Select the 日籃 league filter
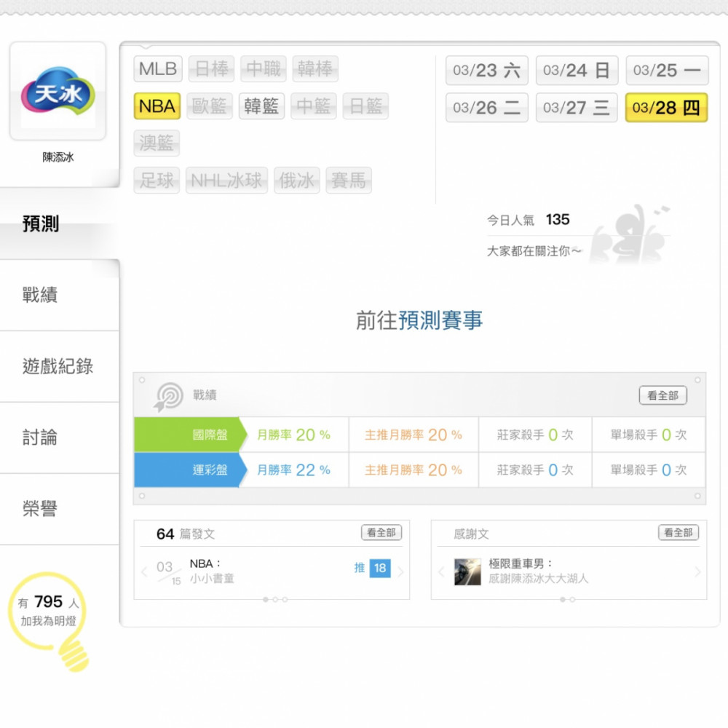This screenshot has height=728, width=728. [x=365, y=106]
